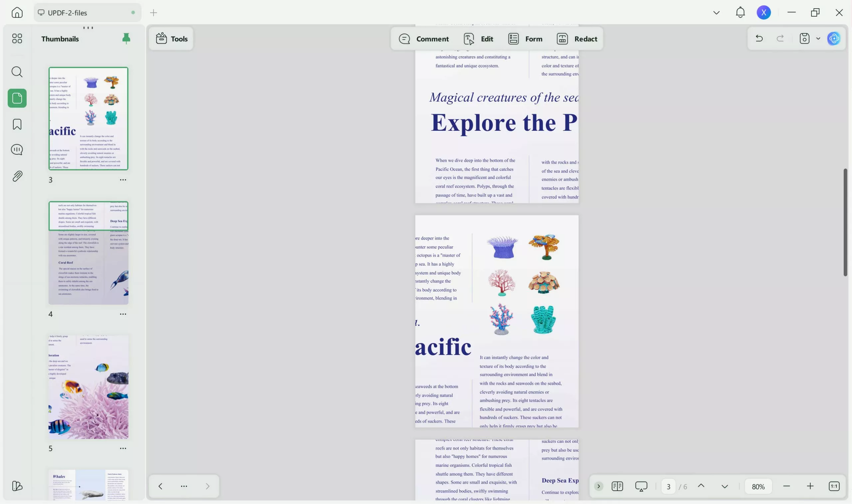This screenshot has width=852, height=504.
Task: Open the tab list dropdown arrow
Action: tap(716, 12)
